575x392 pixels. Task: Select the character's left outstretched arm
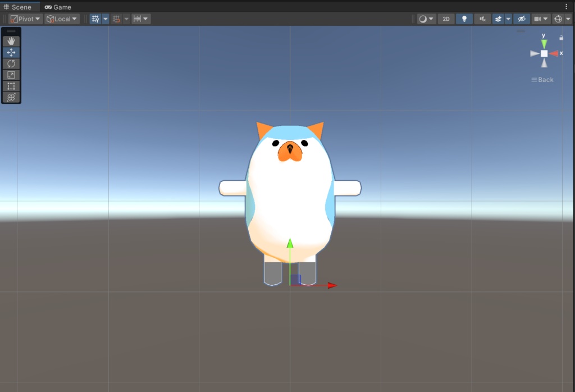point(233,188)
